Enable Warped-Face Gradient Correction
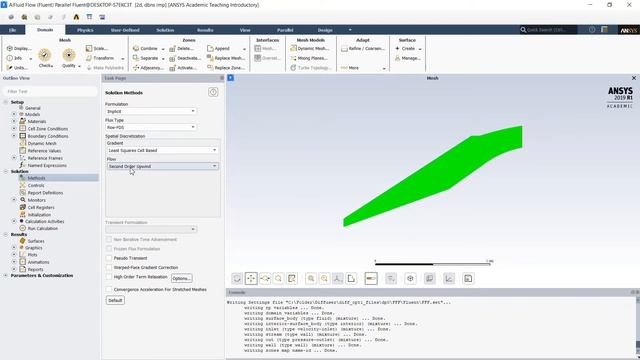640x360 pixels. (x=109, y=267)
